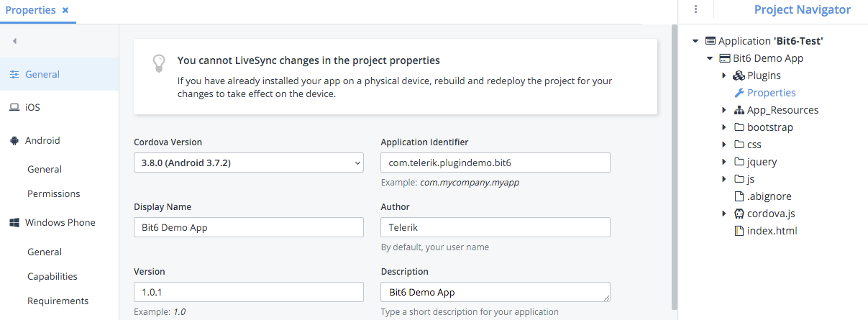This screenshot has width=868, height=320.
Task: Open General under Windows Phone
Action: (45, 252)
